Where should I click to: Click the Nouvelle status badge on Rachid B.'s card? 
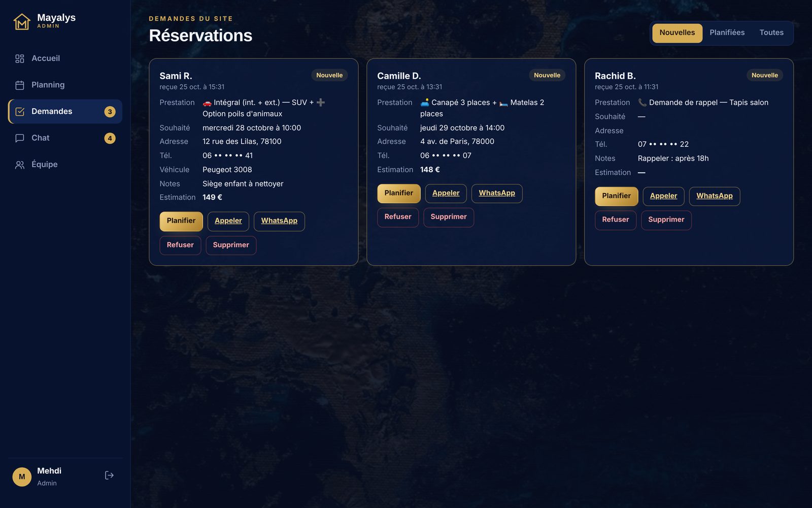coord(765,75)
